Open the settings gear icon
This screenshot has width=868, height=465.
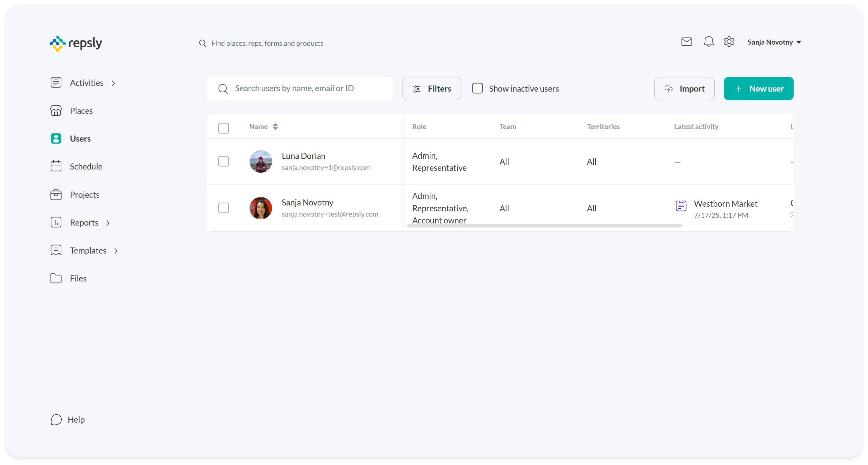[729, 42]
